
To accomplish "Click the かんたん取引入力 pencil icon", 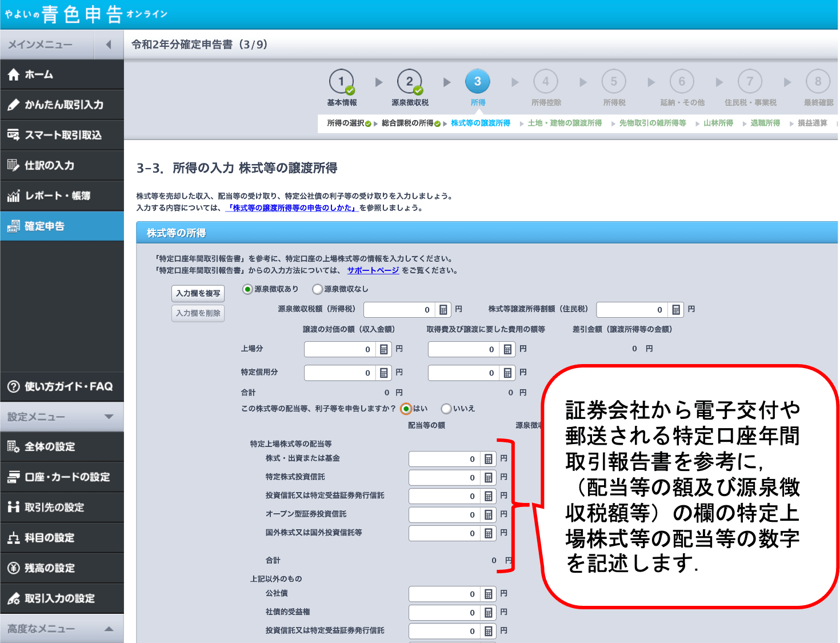I will tap(14, 105).
